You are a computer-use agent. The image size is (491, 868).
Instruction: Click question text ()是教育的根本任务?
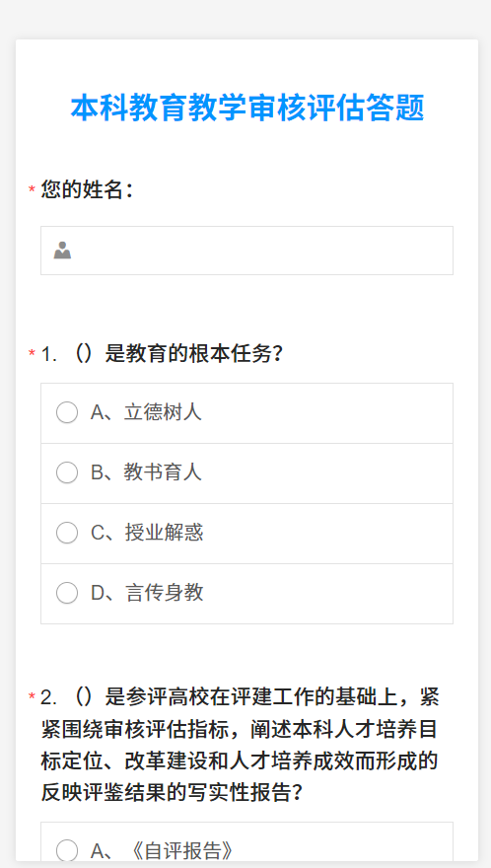[178, 354]
